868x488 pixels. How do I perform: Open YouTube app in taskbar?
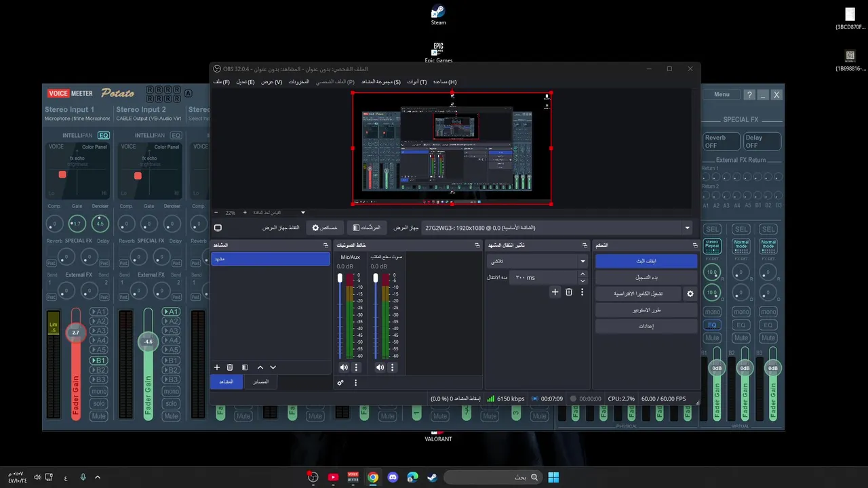[x=333, y=477]
